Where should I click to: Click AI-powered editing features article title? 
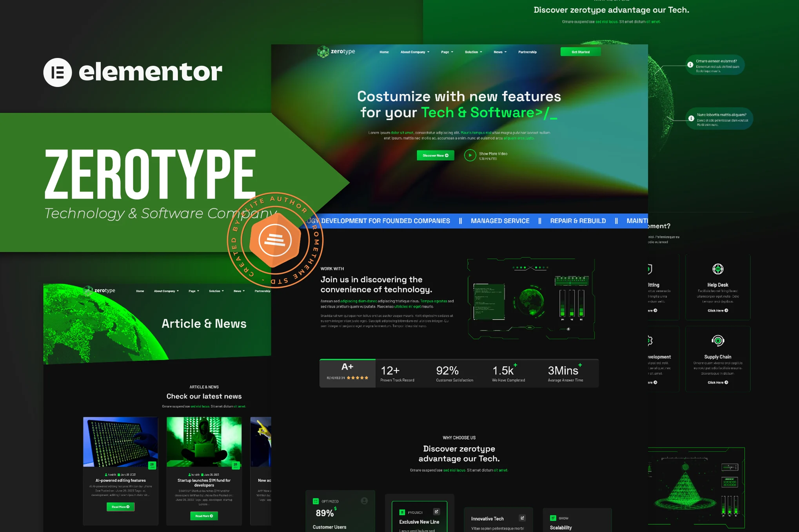pos(120,480)
